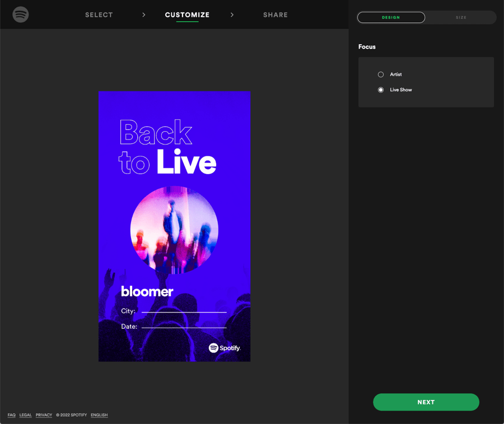This screenshot has height=424, width=504.
Task: Switch to the DESIGN tab
Action: coord(391,17)
